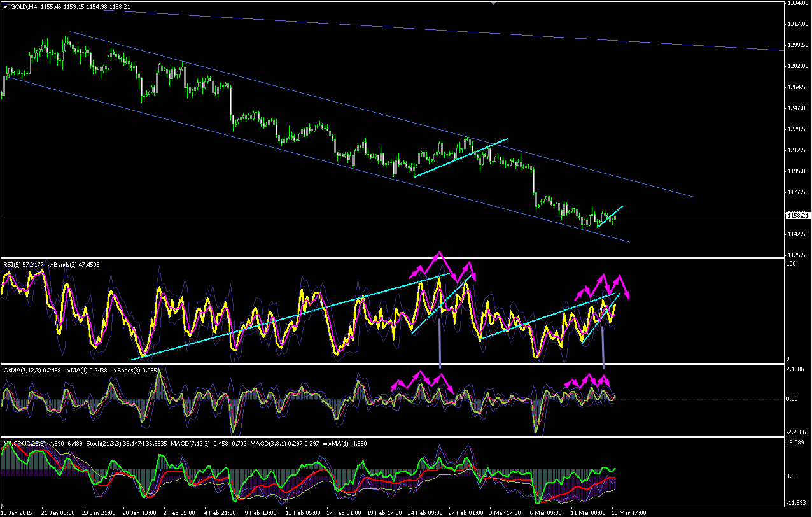Click the 16 Jan 2015 date on time axis
812x517 pixels.
[15, 513]
